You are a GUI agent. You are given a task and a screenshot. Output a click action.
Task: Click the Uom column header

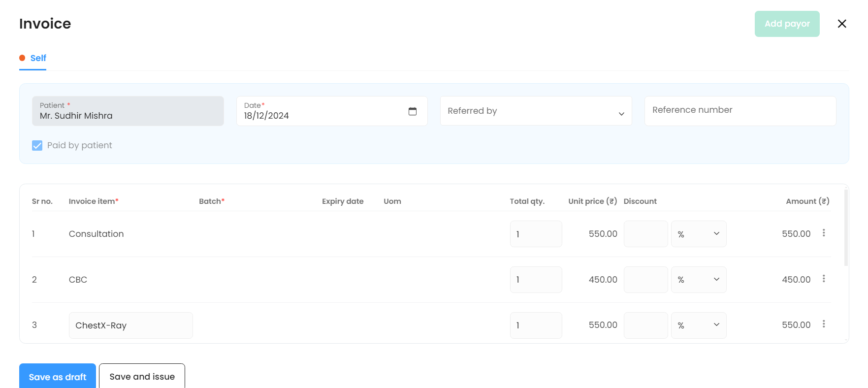click(392, 201)
